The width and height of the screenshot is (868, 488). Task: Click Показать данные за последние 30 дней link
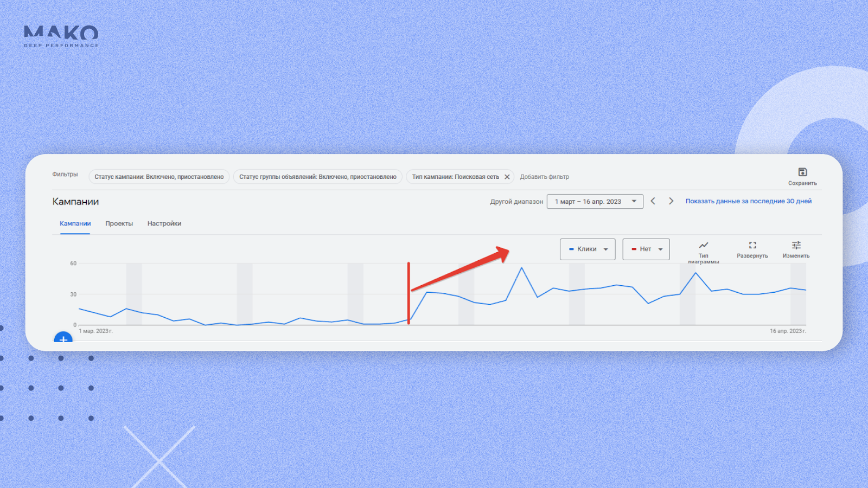[749, 201]
